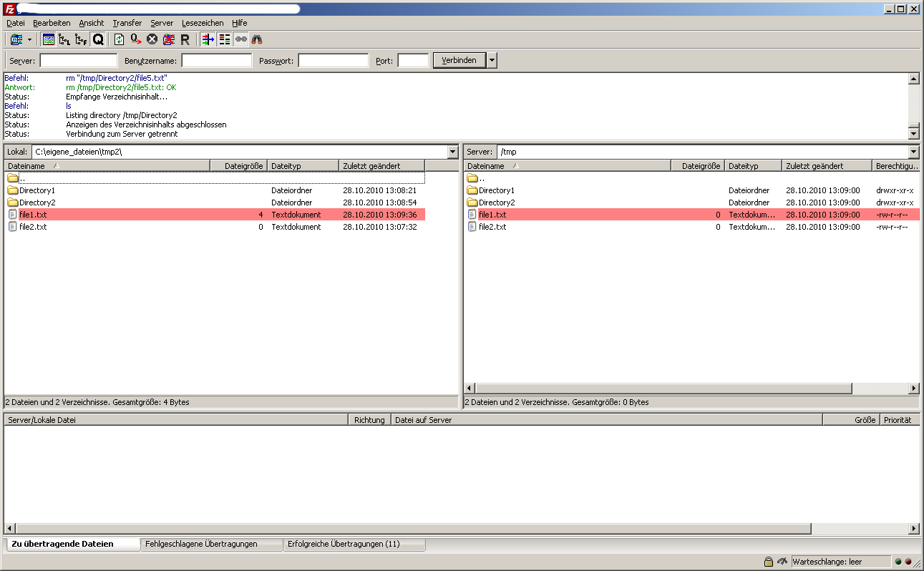Viewport: 924px width, 571px height.
Task: Expand the Verbinden history dropdown arrow
Action: click(x=492, y=60)
